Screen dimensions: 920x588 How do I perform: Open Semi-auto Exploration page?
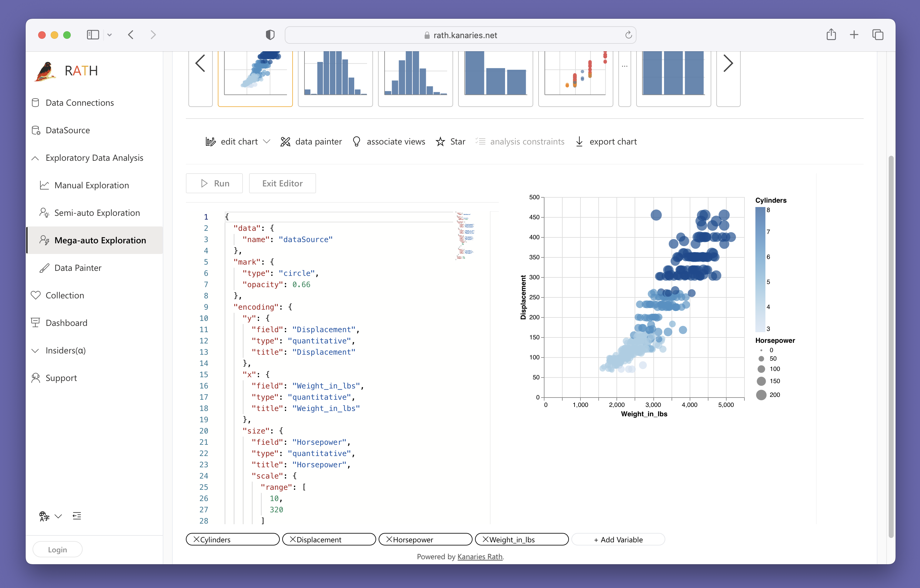(97, 213)
